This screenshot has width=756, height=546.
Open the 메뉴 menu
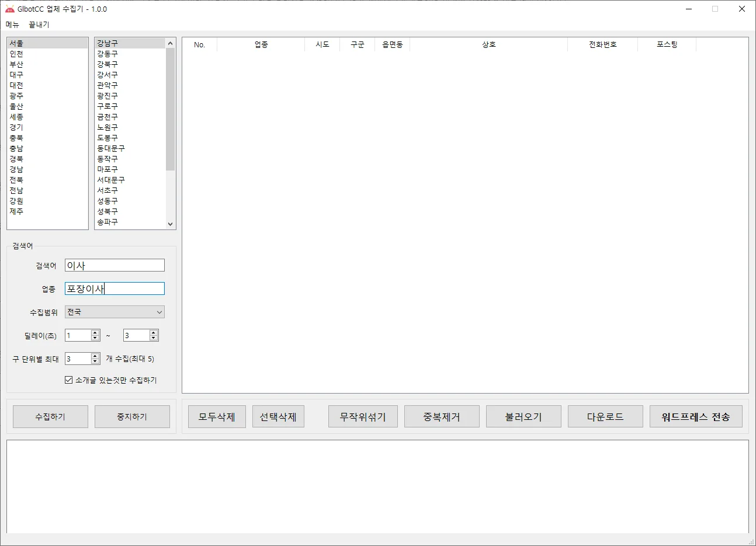click(12, 25)
